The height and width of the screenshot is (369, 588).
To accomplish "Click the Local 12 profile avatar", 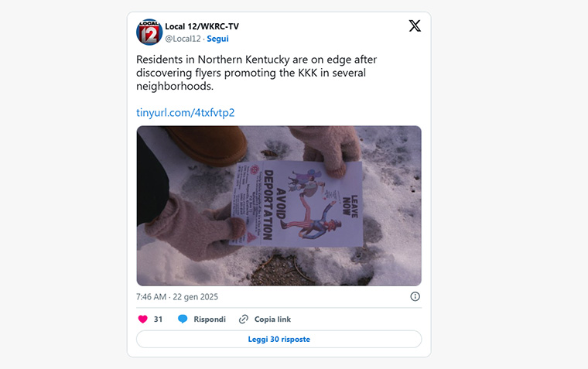I will [x=149, y=32].
